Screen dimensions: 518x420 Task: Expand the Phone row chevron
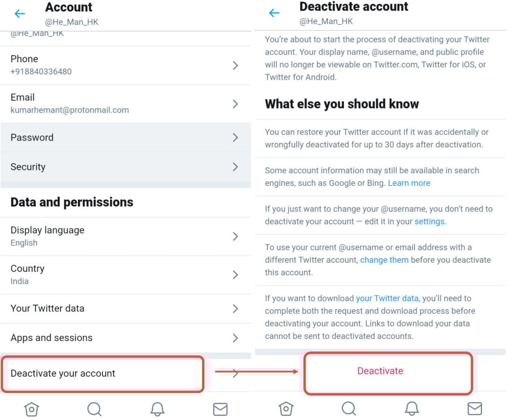coord(235,65)
